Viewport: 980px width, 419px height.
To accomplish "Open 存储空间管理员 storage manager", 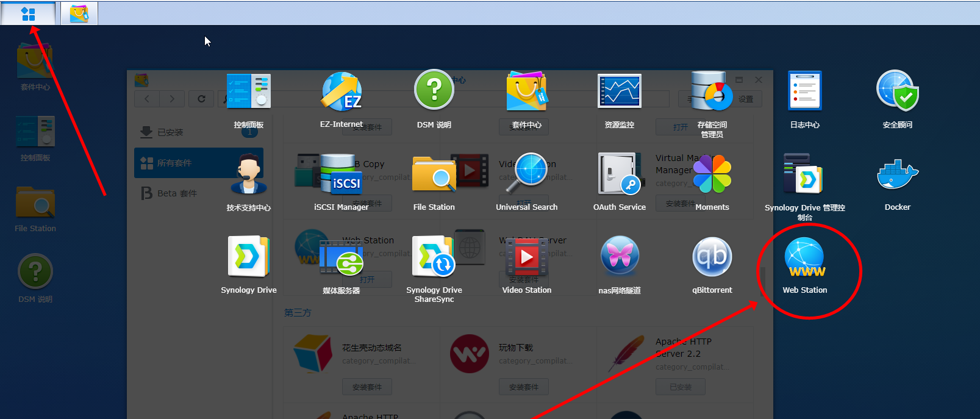I will [712, 93].
